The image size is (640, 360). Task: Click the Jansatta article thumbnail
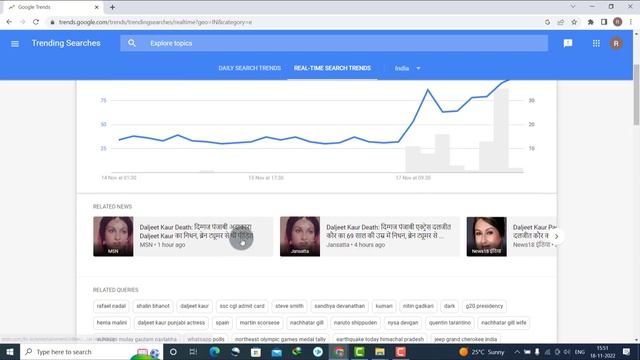[x=300, y=236]
